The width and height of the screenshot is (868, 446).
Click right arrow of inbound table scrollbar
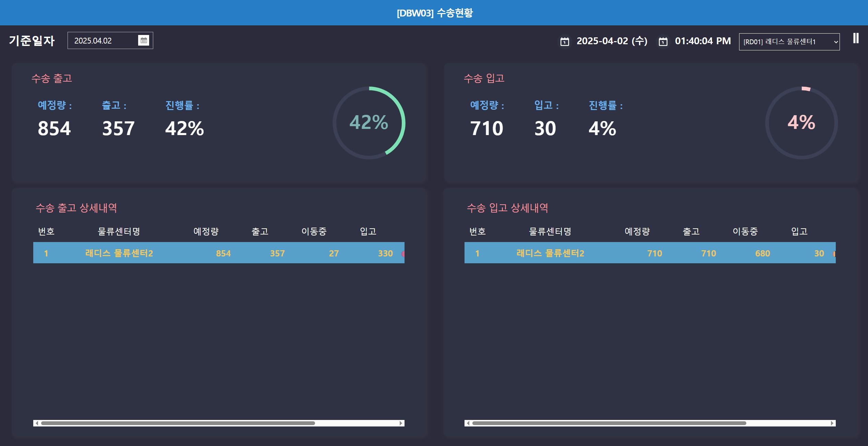click(832, 423)
